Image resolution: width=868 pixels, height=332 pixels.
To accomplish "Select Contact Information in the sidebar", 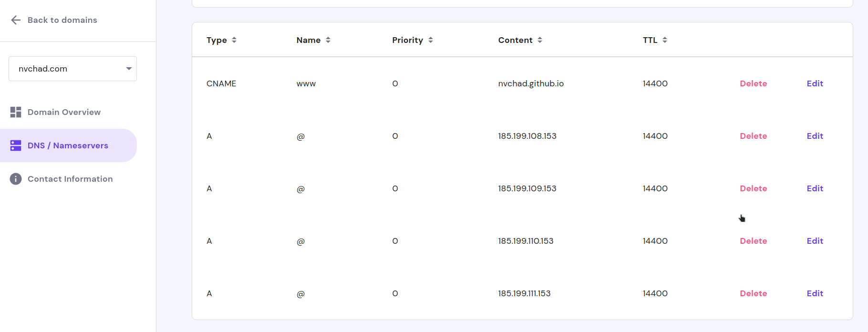I will (x=70, y=179).
